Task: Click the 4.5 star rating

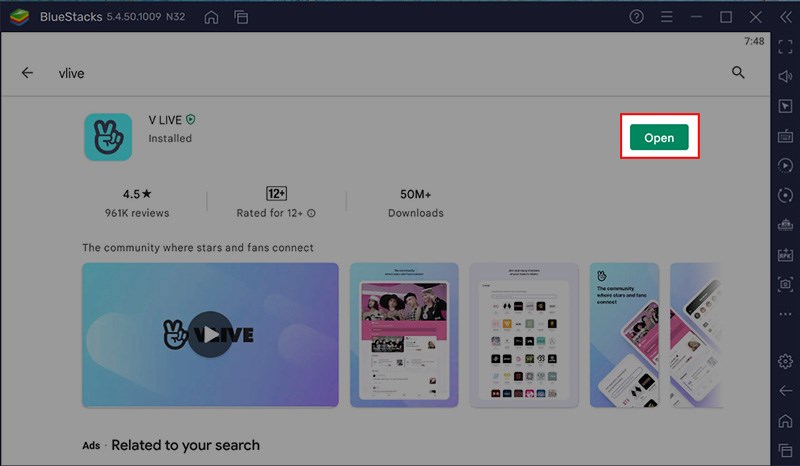Action: (x=137, y=194)
